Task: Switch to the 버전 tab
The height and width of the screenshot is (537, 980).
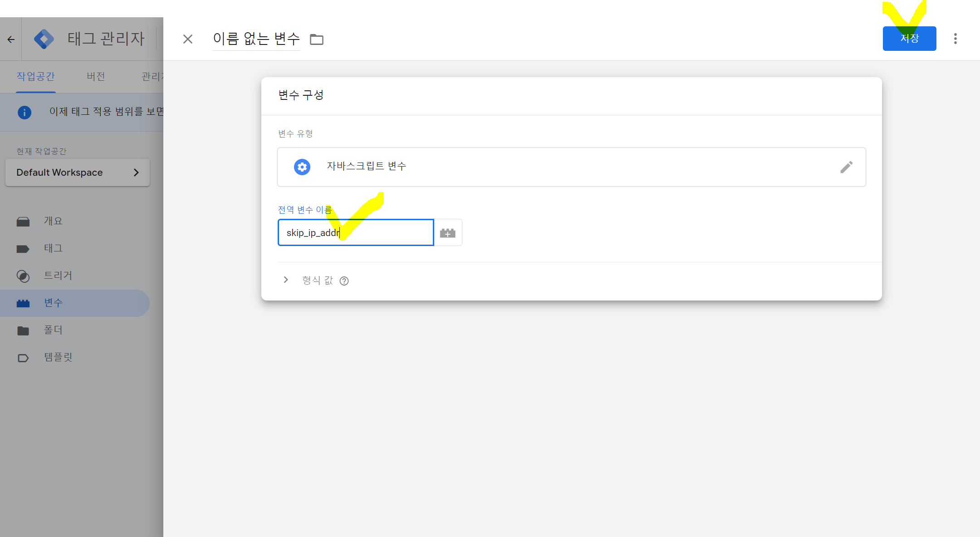Action: [x=96, y=76]
